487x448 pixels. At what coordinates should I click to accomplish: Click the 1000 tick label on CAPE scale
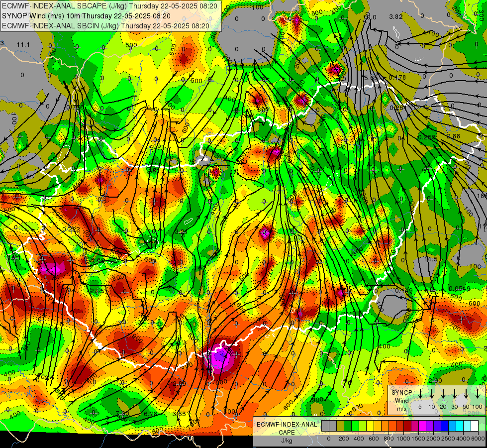click(x=403, y=439)
